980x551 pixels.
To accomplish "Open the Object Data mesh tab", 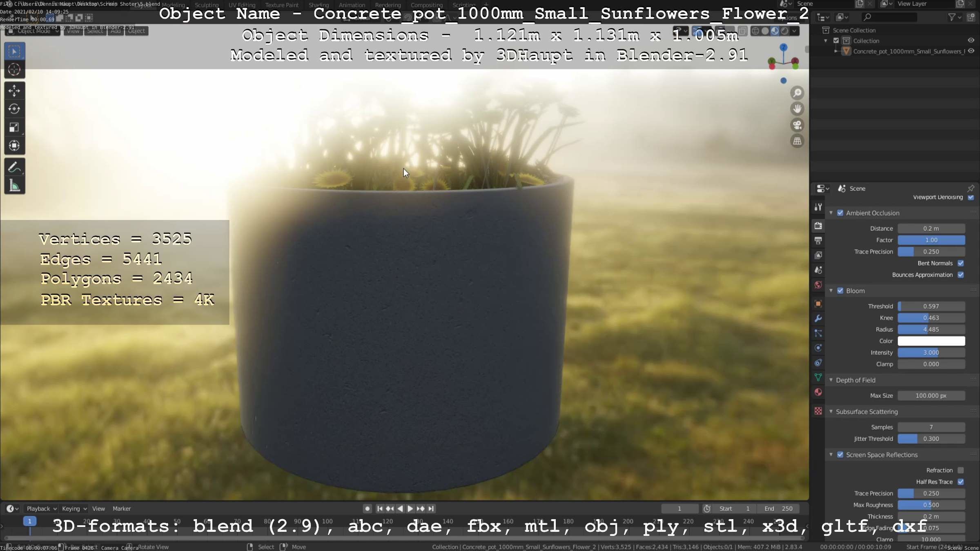I will [x=818, y=378].
